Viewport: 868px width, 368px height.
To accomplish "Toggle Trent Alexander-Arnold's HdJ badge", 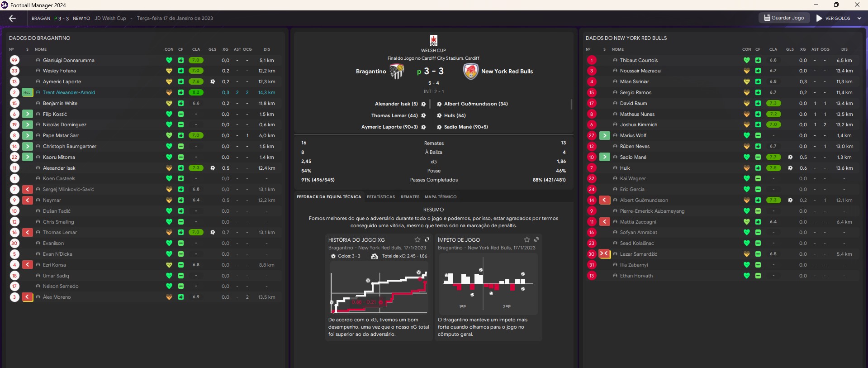I will tap(27, 92).
